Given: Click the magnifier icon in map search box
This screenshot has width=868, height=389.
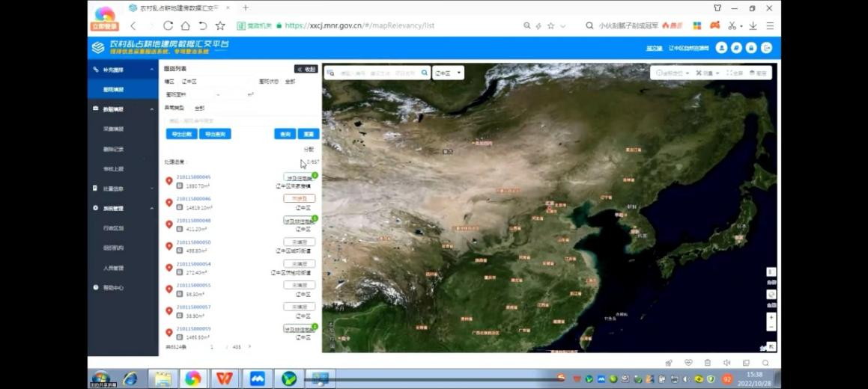Looking at the screenshot, I should coord(425,73).
